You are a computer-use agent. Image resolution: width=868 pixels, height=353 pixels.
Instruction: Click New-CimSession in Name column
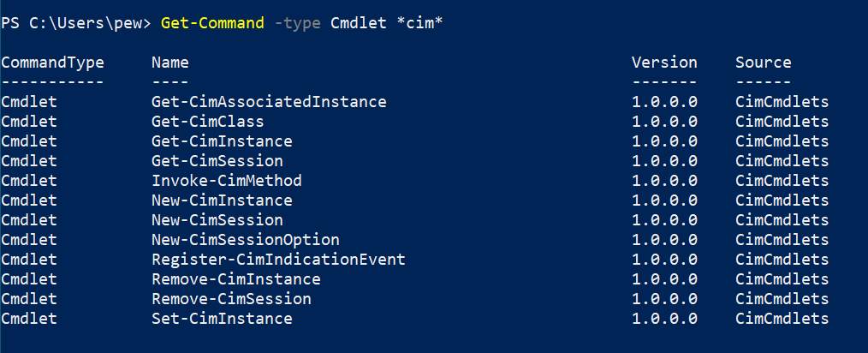pyautogui.click(x=217, y=220)
